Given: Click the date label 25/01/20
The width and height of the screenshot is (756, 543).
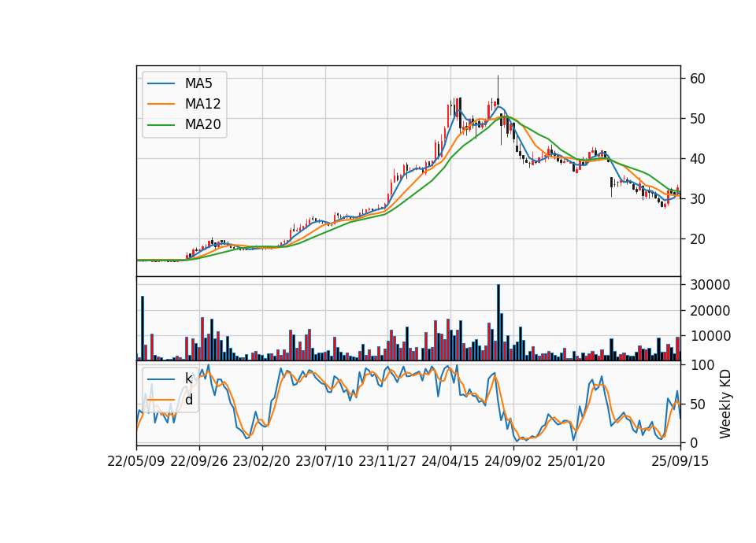Looking at the screenshot, I should pos(576,461).
